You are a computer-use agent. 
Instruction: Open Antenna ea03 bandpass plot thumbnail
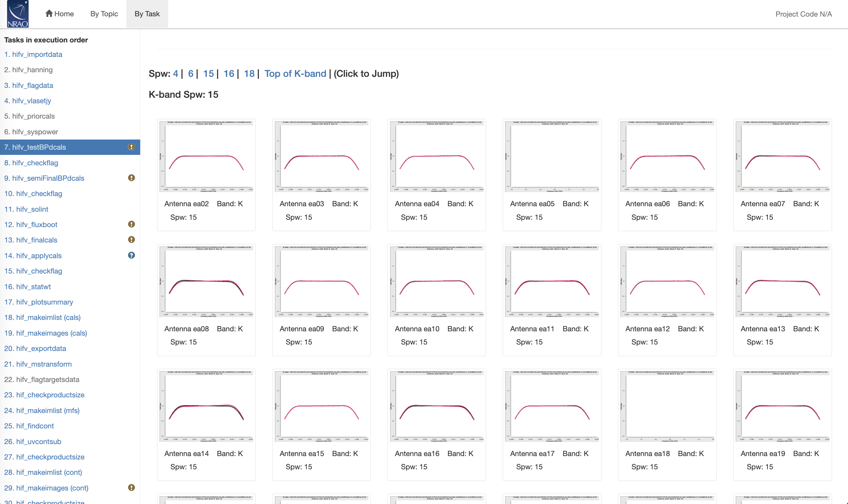coord(321,156)
